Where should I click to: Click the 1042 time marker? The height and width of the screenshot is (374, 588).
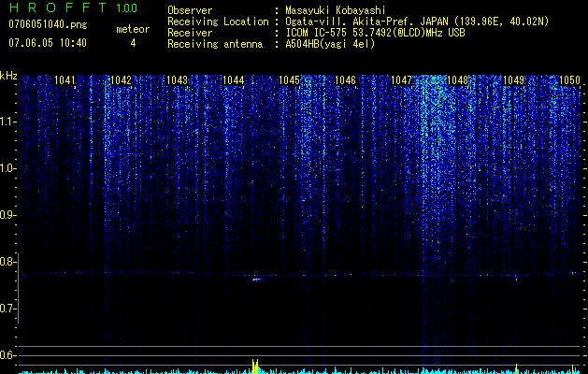coord(122,79)
